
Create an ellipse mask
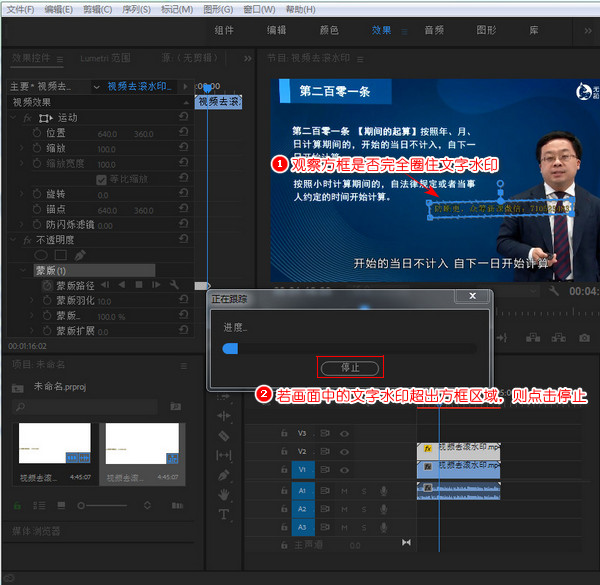(x=41, y=255)
